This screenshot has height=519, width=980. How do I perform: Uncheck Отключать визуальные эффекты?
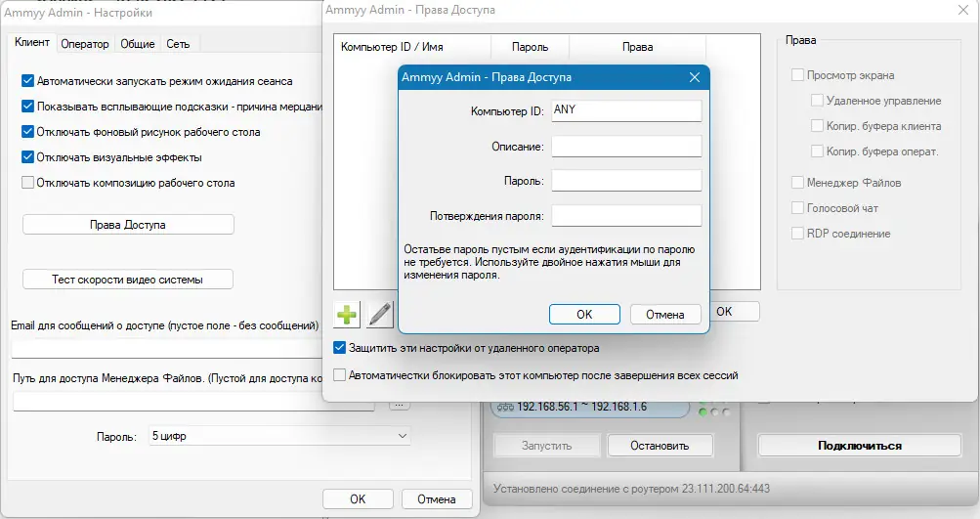point(27,157)
